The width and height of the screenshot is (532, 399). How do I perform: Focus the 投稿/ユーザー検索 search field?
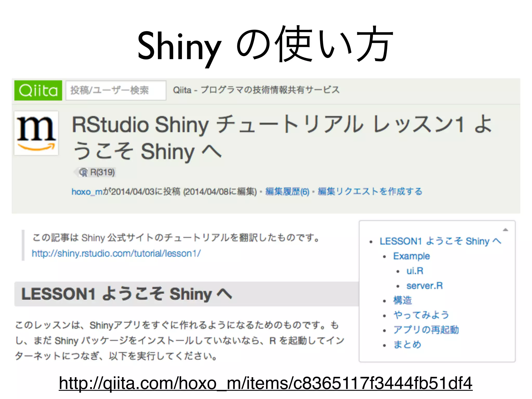[x=116, y=90]
